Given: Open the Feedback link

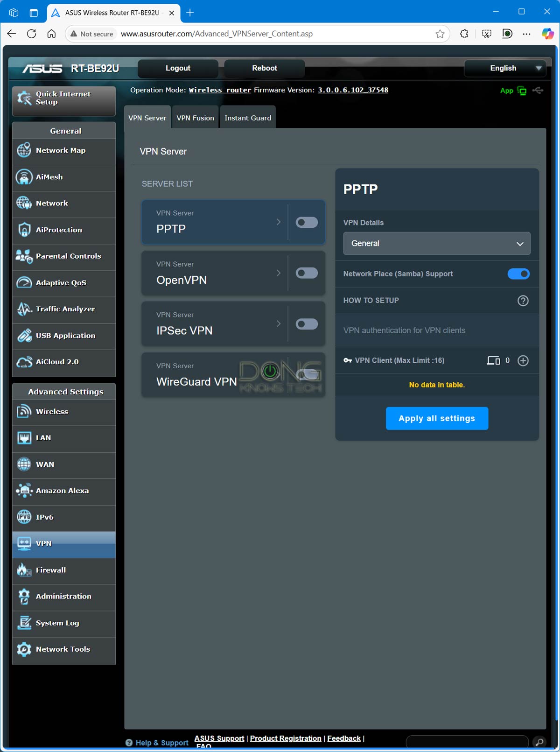Looking at the screenshot, I should 344,738.
